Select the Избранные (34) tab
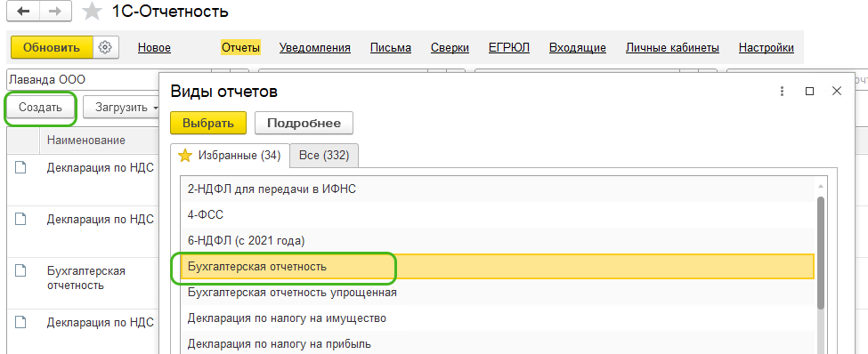This screenshot has height=354, width=868. click(x=230, y=156)
